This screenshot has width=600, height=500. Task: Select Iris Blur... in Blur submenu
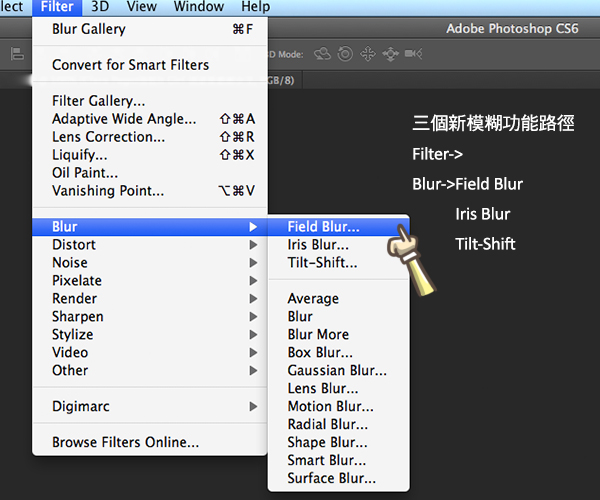(339, 245)
